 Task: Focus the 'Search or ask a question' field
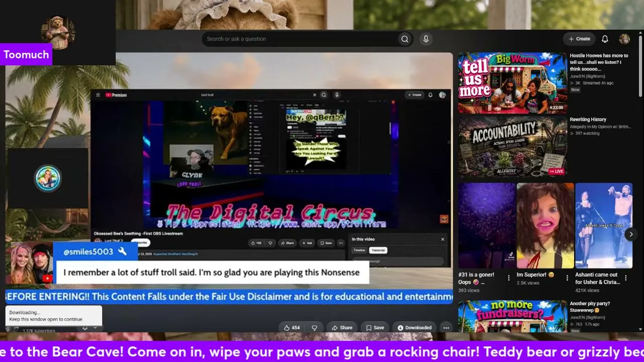point(299,39)
